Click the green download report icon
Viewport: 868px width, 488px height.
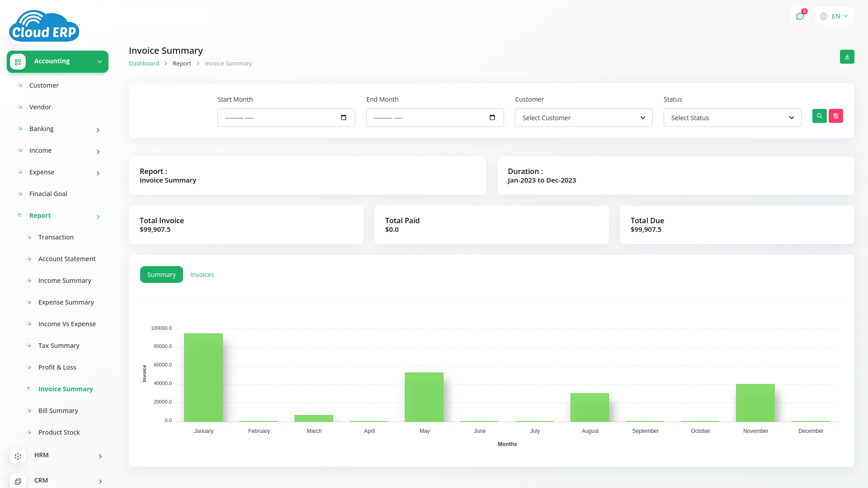(847, 57)
